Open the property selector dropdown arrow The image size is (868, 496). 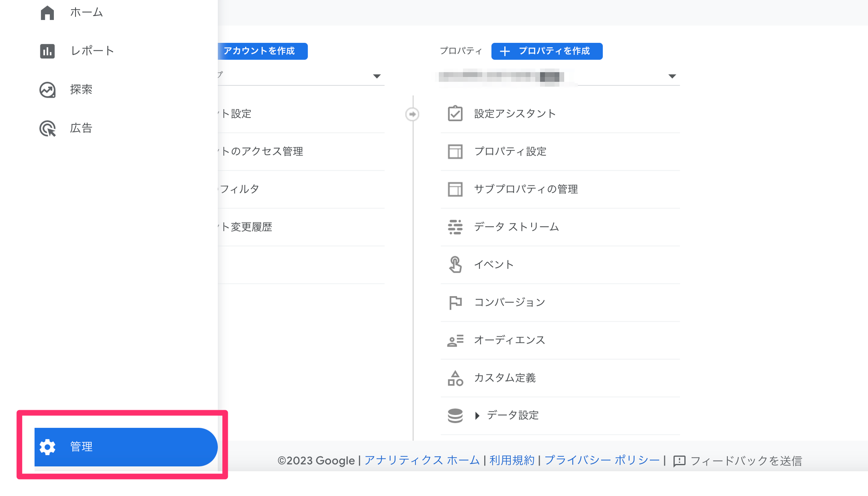pyautogui.click(x=672, y=76)
